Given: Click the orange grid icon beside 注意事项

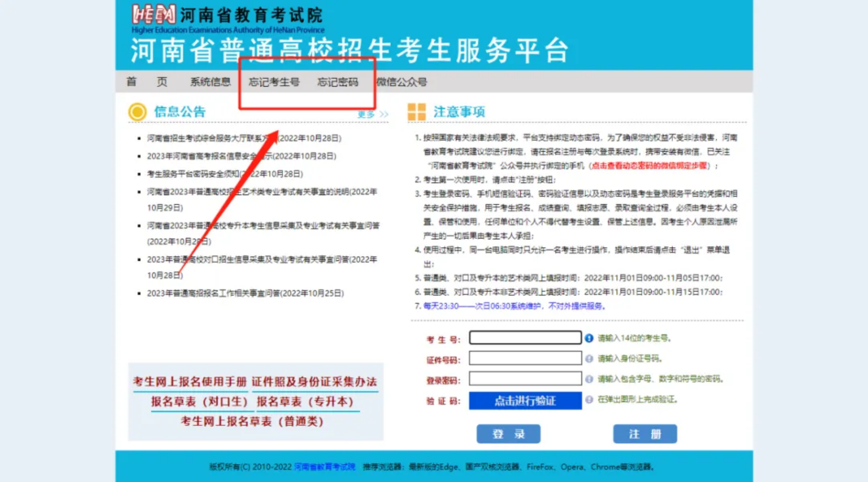Looking at the screenshot, I should [416, 111].
